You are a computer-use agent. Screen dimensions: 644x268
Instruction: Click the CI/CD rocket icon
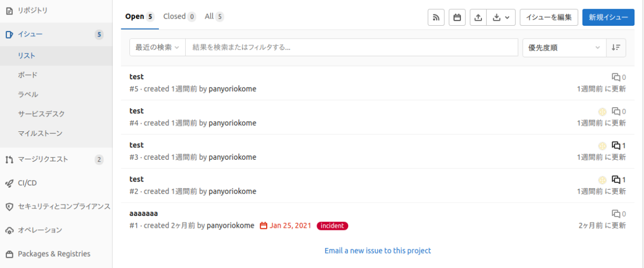pos(9,183)
